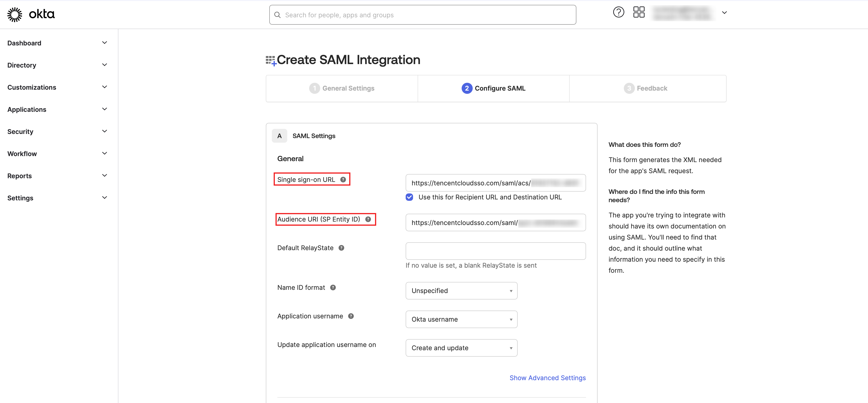
Task: Uncheck Use this for Recipient URL checkbox
Action: [409, 197]
